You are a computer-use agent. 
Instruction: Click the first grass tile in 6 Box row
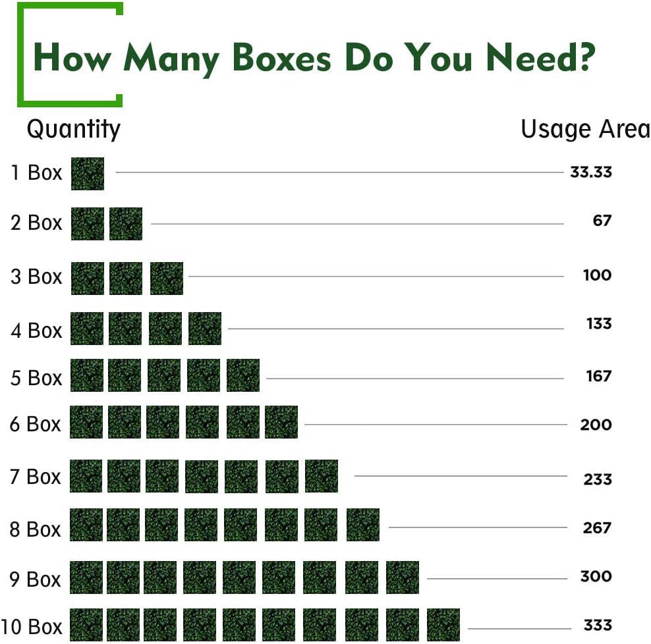[86, 422]
